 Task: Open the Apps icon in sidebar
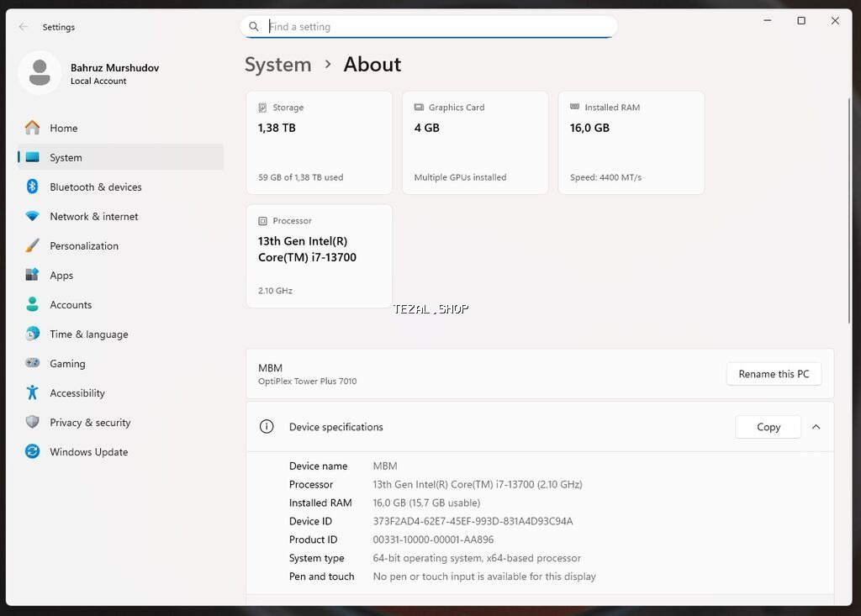point(32,275)
